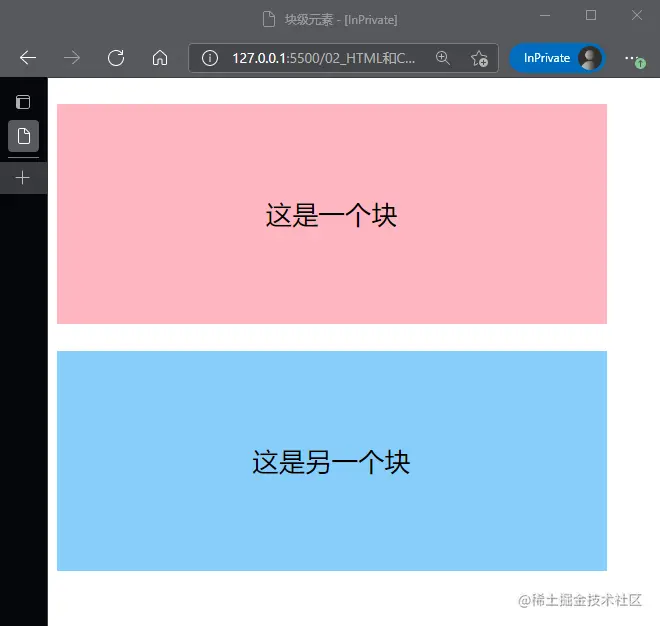Open the tab actions menu in sidebar
Image resolution: width=660 pixels, height=626 pixels.
(x=23, y=102)
